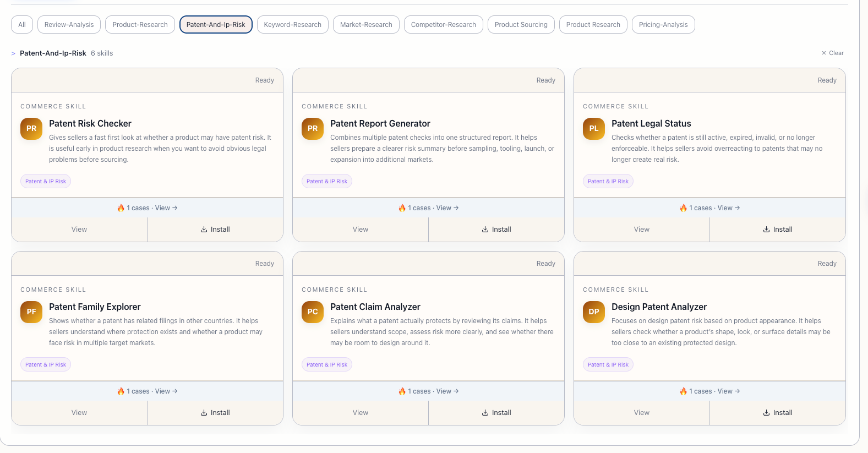Click the PF icon of Patent Family Explorer
Screen dimensions: 868x453
[31, 312]
